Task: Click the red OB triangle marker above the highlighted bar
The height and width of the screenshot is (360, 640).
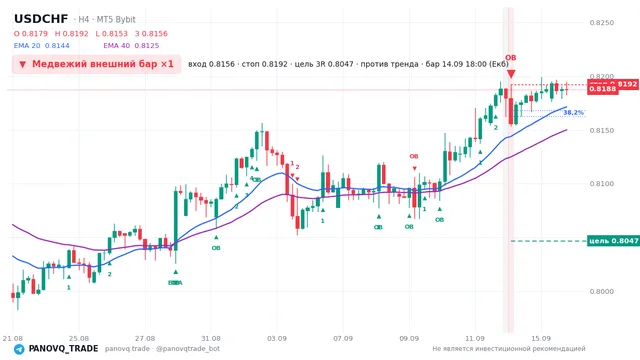Action: (x=511, y=74)
